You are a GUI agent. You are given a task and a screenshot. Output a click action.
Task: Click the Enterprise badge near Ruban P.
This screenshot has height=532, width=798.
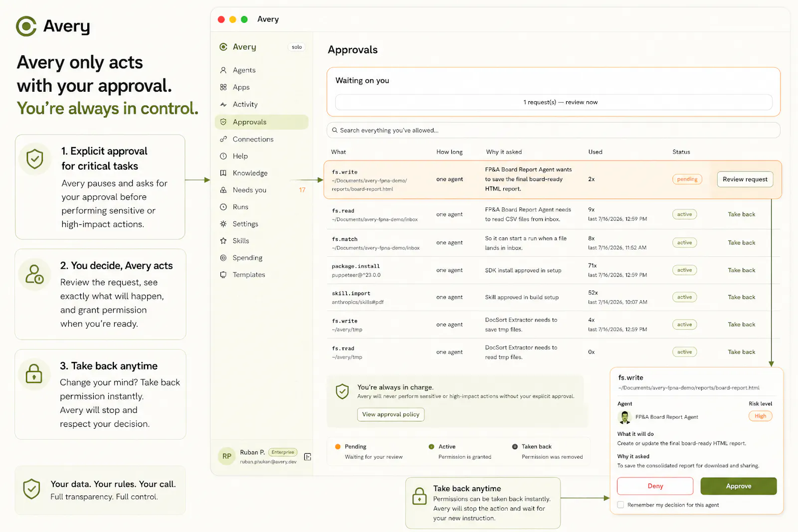coord(283,452)
